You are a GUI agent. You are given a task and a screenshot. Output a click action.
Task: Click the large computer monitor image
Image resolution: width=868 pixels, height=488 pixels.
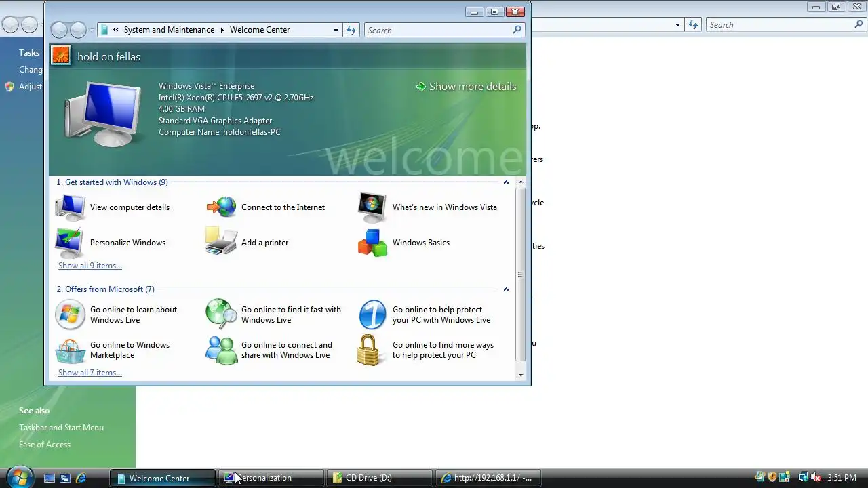click(x=103, y=113)
